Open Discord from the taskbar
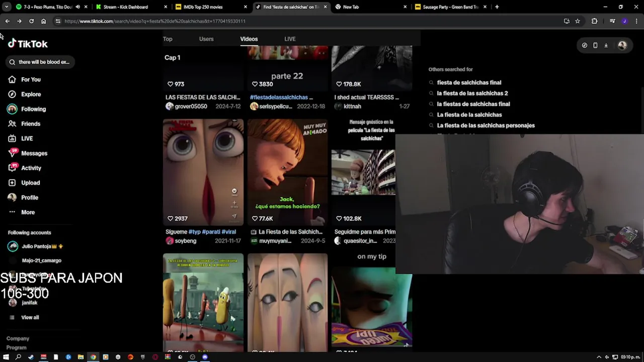The image size is (644, 362). (x=205, y=357)
